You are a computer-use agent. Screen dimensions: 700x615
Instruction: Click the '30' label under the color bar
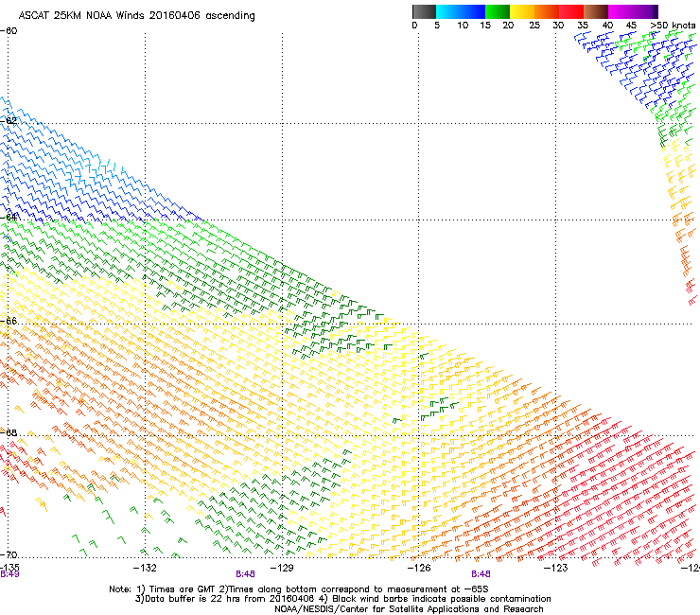(558, 26)
